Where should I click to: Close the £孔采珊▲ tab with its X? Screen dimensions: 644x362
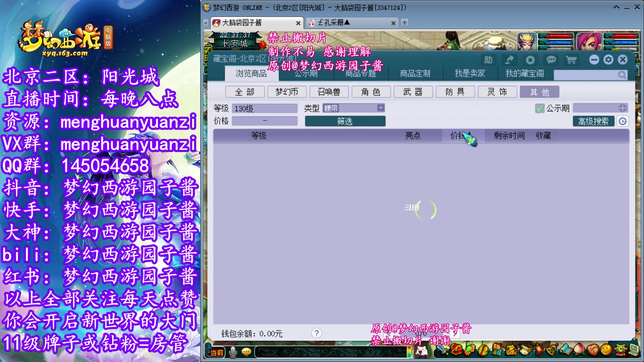[393, 23]
